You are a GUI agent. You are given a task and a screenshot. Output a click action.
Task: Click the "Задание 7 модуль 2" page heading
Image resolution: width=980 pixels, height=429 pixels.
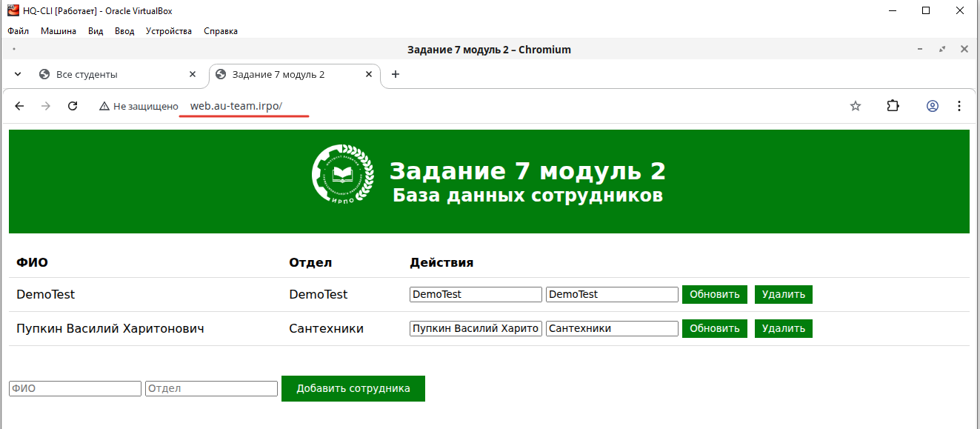pos(527,171)
